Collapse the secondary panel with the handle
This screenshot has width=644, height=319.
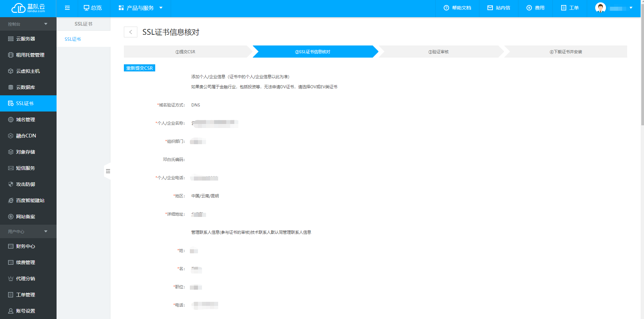108,171
